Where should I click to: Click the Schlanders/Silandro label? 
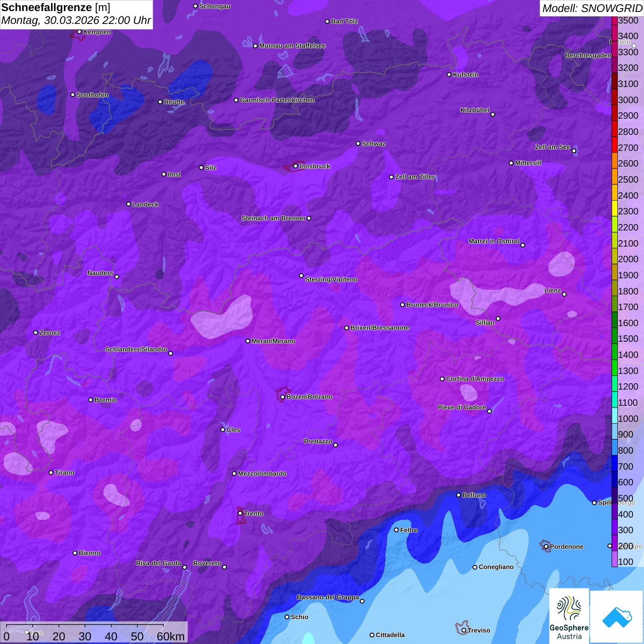136,349
